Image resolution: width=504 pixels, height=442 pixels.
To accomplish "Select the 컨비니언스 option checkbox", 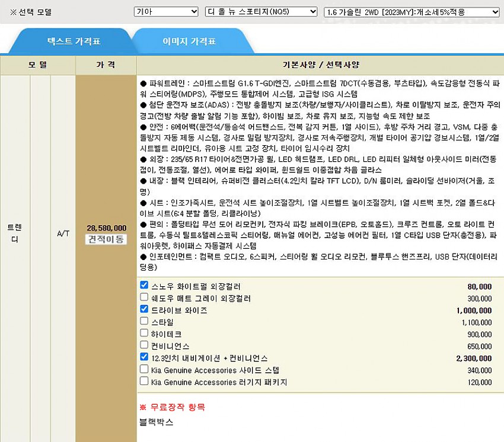I will [x=144, y=345].
